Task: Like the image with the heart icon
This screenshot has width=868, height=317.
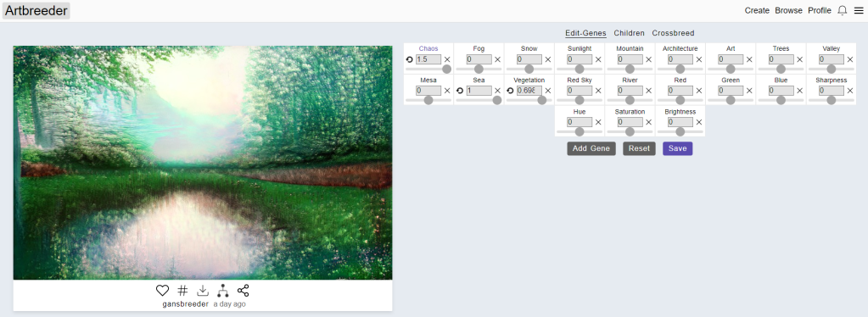Action: pyautogui.click(x=162, y=291)
